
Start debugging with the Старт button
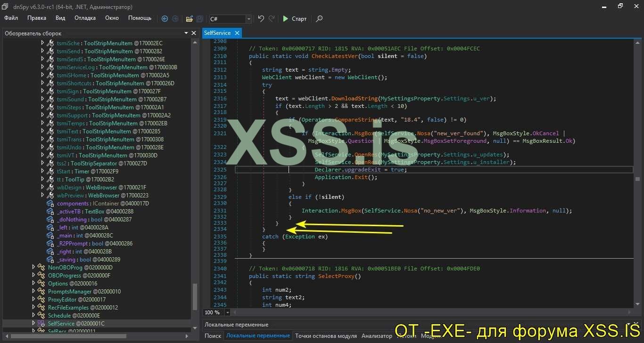pyautogui.click(x=295, y=19)
